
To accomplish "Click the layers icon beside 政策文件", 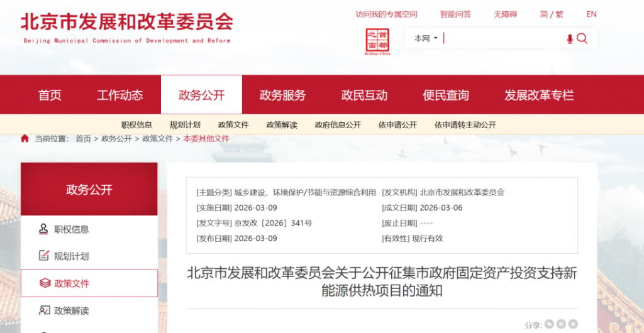I will pos(44,283).
